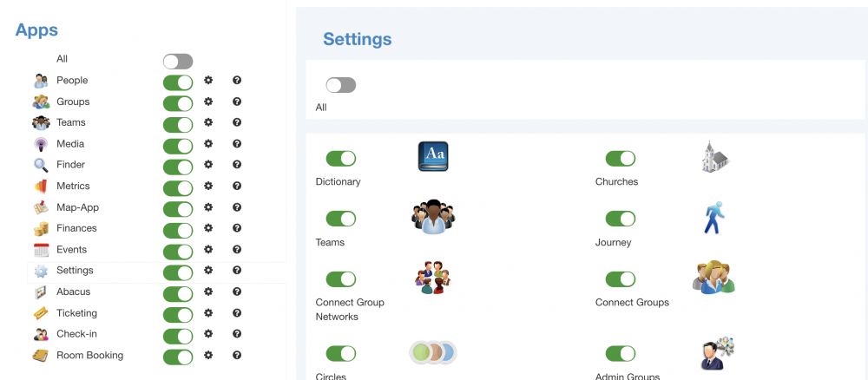Switch on the All toggle under Settings
Screen dimensions: 868x380
pyautogui.click(x=341, y=85)
